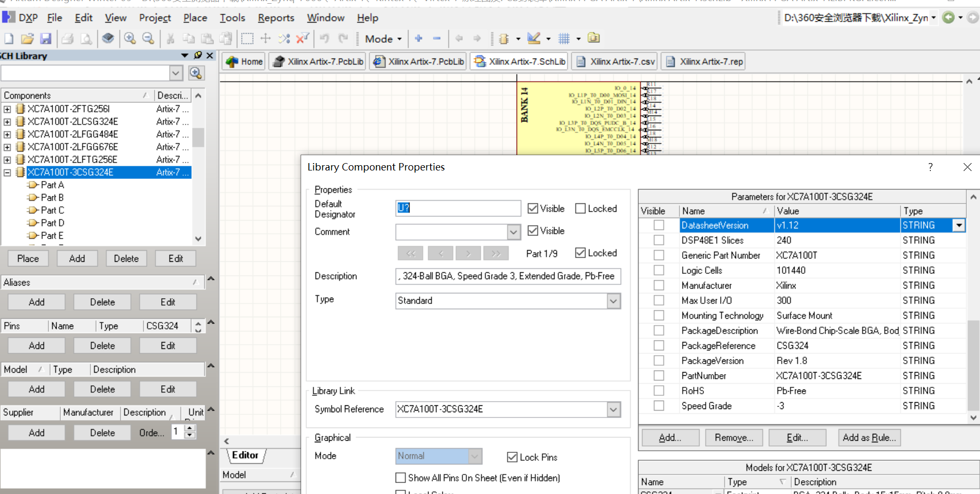Click the Add as Rule... button
980x494 pixels.
click(x=869, y=438)
